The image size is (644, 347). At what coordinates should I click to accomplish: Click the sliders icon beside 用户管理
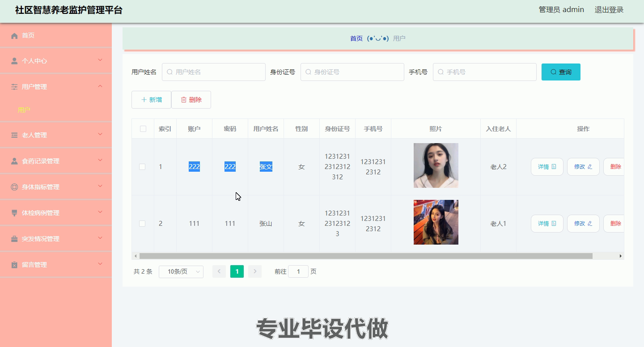coord(14,87)
